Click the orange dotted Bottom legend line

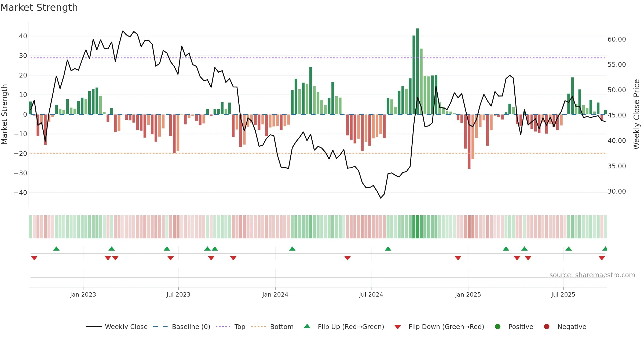pyautogui.click(x=259, y=327)
